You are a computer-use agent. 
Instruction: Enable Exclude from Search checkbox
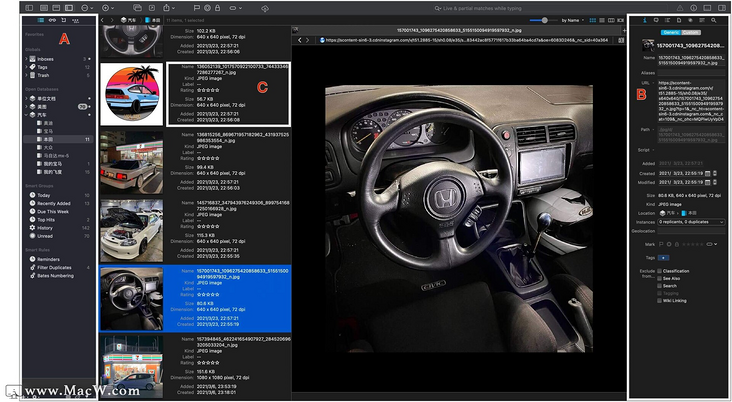(x=659, y=286)
